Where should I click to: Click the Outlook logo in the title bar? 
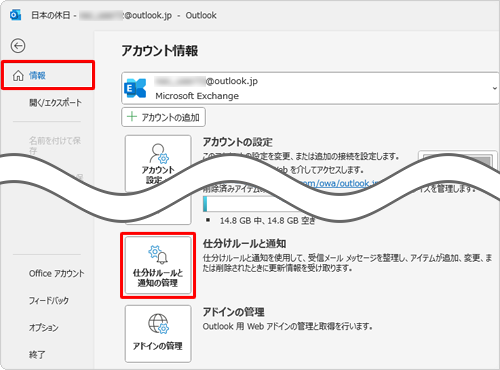[15, 15]
